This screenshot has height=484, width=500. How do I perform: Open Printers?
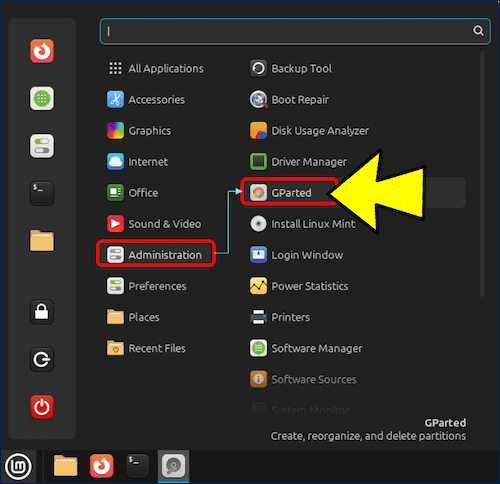click(x=280, y=317)
